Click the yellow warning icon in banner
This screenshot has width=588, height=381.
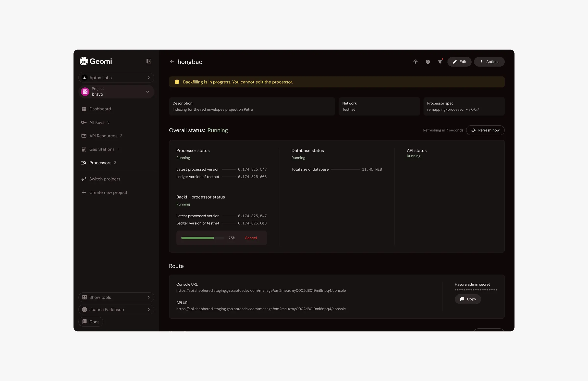pyautogui.click(x=177, y=82)
